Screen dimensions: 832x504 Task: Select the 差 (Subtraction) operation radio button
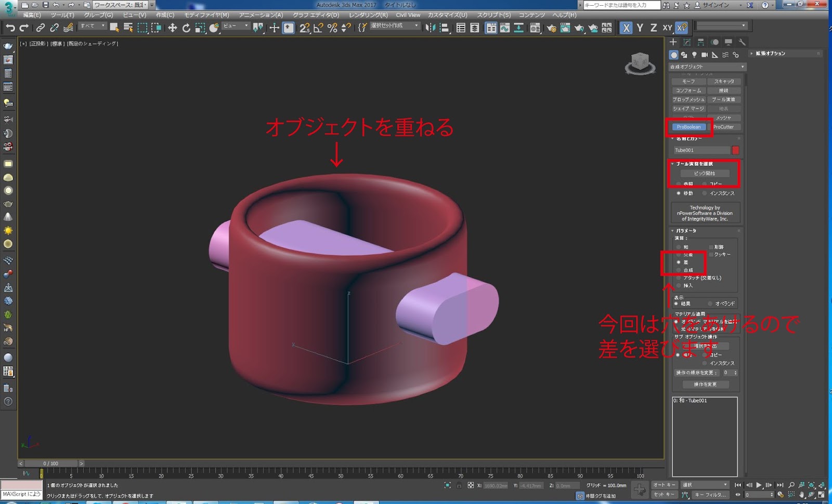(679, 262)
